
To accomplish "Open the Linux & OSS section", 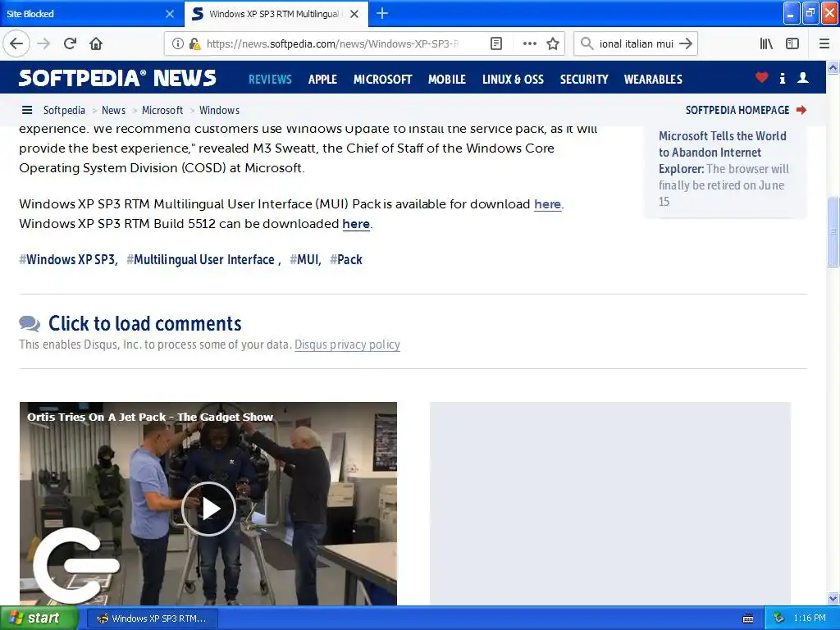I will click(x=513, y=80).
